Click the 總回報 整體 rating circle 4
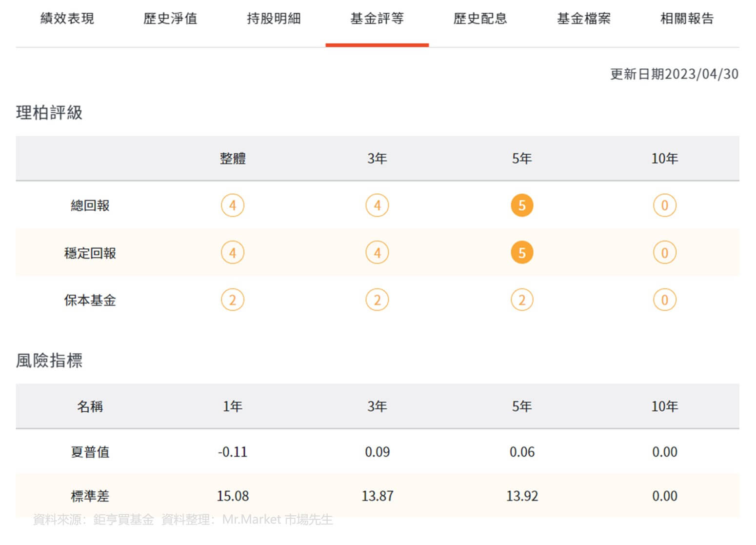The image size is (756, 545). [233, 205]
